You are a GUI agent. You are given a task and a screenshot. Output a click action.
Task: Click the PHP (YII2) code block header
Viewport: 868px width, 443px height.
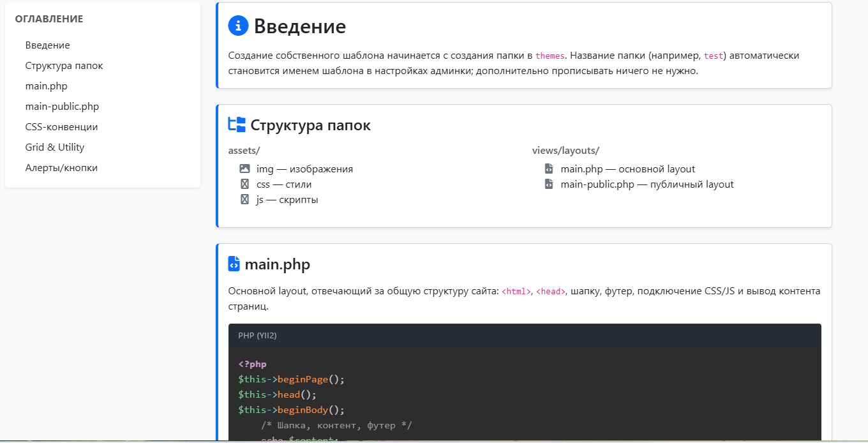pos(257,335)
